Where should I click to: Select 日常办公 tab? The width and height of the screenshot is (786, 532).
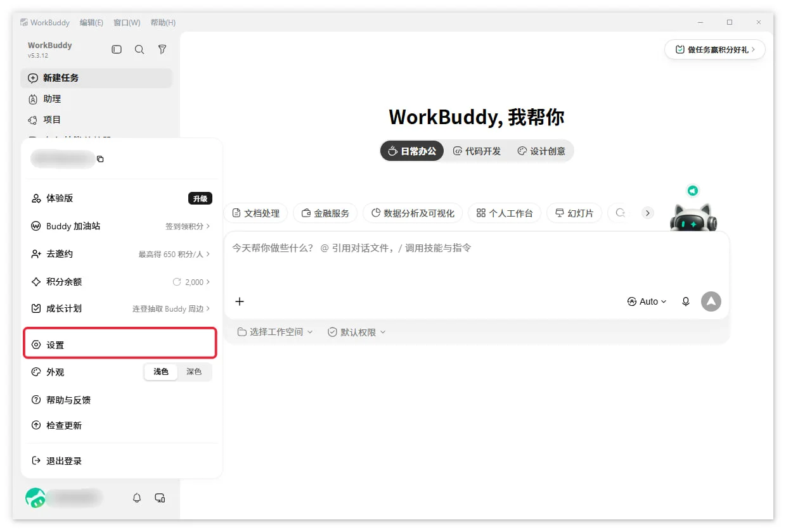(x=412, y=151)
